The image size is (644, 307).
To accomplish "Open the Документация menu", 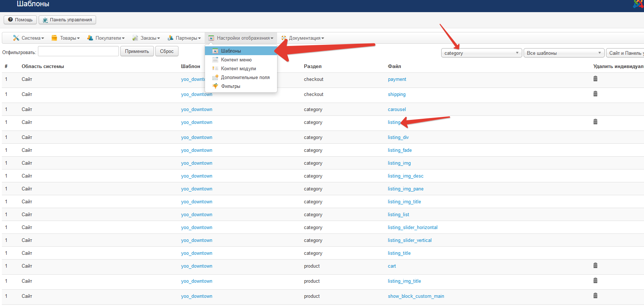I will [x=302, y=38].
